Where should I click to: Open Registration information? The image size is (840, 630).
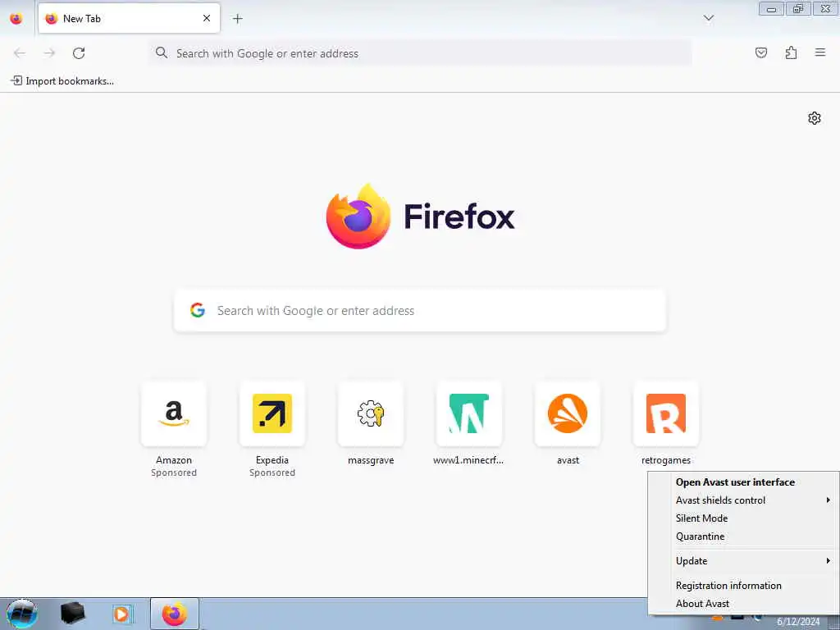click(x=743, y=586)
